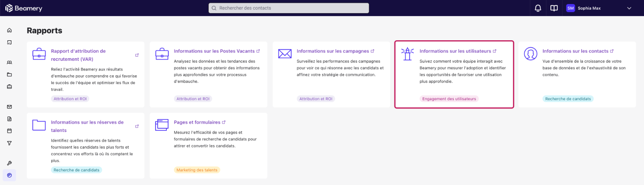Open the sidebar envelope campaigns icon
This screenshot has height=185, width=644.
click(9, 107)
